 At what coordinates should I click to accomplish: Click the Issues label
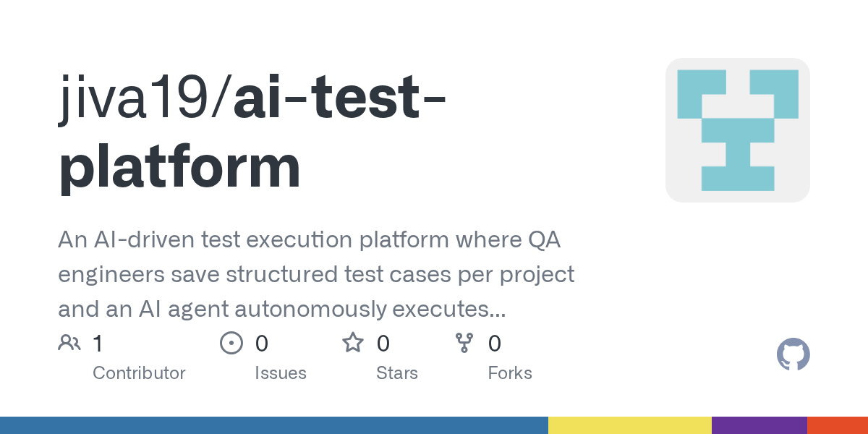click(x=281, y=373)
